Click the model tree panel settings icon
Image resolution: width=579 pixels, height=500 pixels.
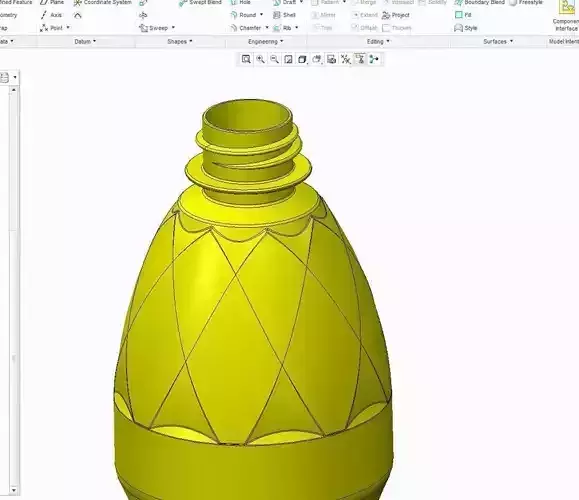click(4, 78)
